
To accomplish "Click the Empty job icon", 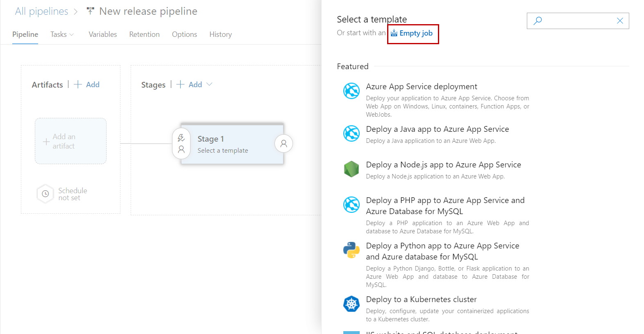I will (394, 33).
